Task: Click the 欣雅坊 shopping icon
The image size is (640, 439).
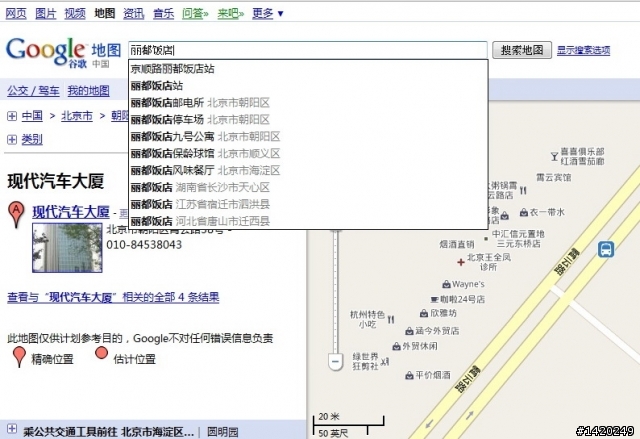Action: [424, 313]
